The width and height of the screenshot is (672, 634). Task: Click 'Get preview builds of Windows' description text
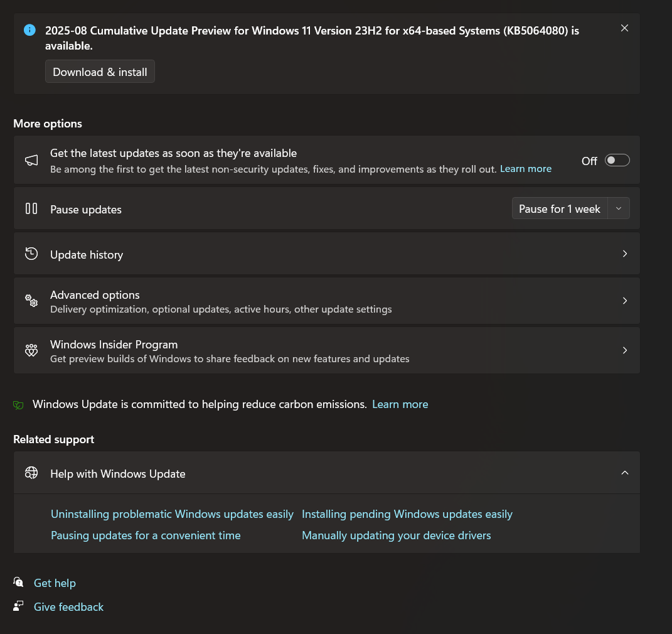230,359
